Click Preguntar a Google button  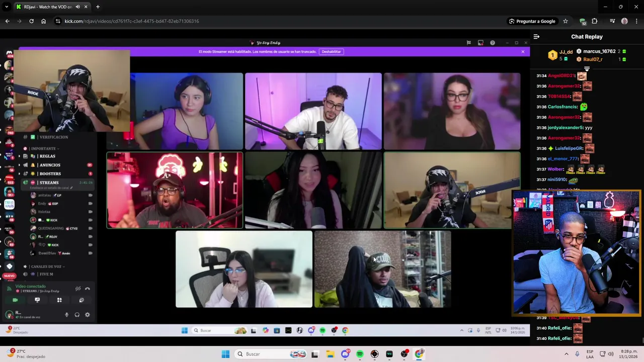pyautogui.click(x=532, y=21)
